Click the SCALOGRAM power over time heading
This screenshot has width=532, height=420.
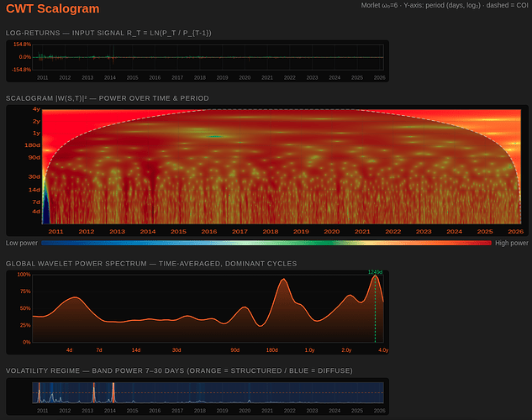coord(108,98)
